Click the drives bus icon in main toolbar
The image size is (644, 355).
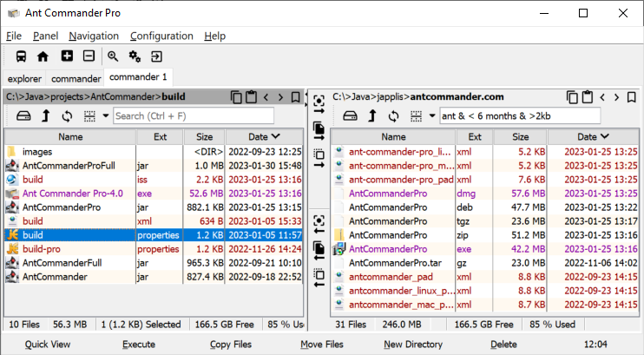click(22, 56)
